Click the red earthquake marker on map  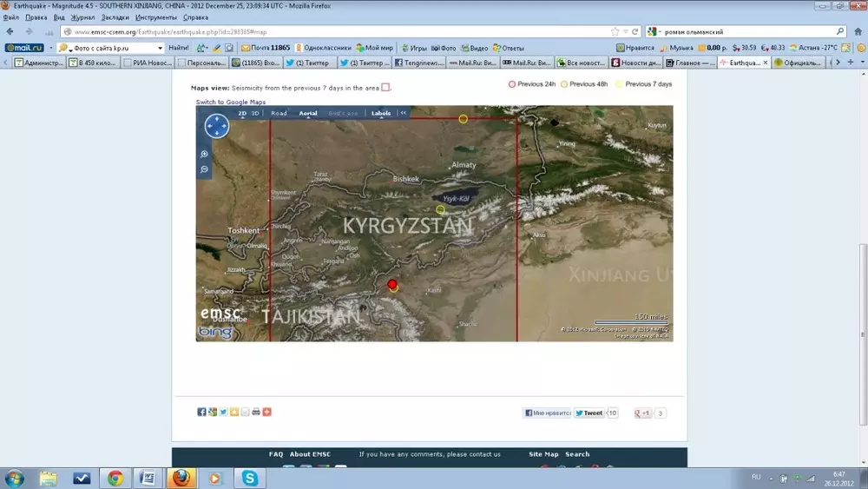coord(392,284)
